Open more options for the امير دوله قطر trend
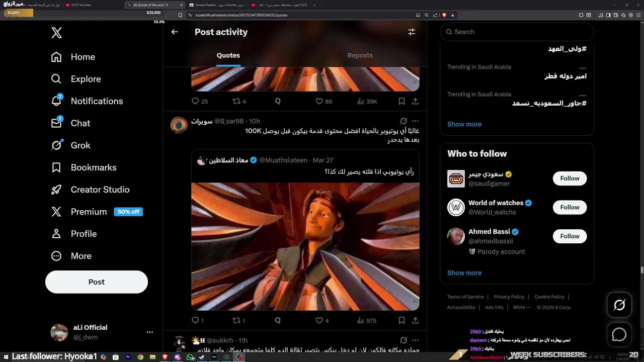Screen dimensions: 644x362 click(x=583, y=67)
